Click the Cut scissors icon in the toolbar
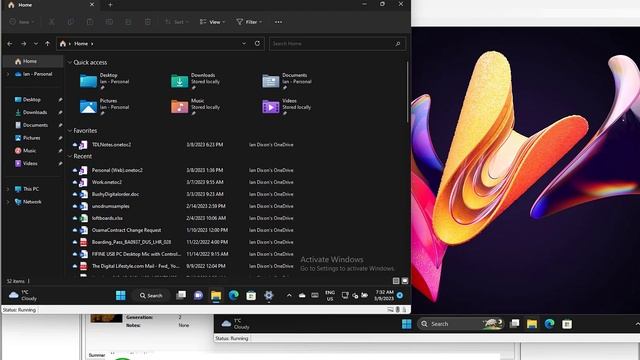This screenshot has height=360, width=640. click(52, 22)
